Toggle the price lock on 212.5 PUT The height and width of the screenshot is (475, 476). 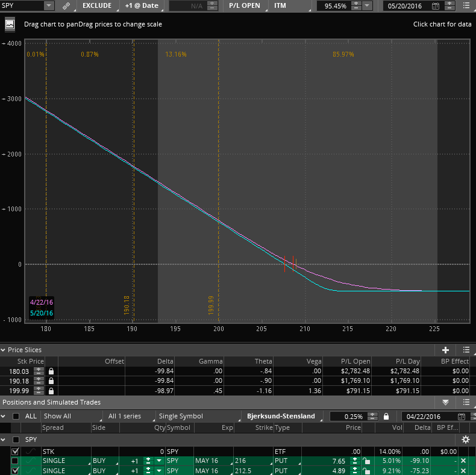(366, 470)
